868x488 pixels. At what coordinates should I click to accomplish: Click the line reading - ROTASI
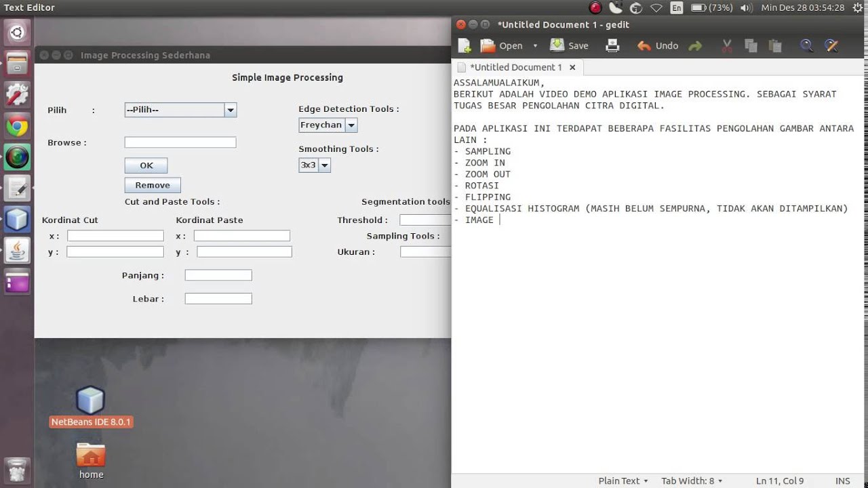coord(477,186)
